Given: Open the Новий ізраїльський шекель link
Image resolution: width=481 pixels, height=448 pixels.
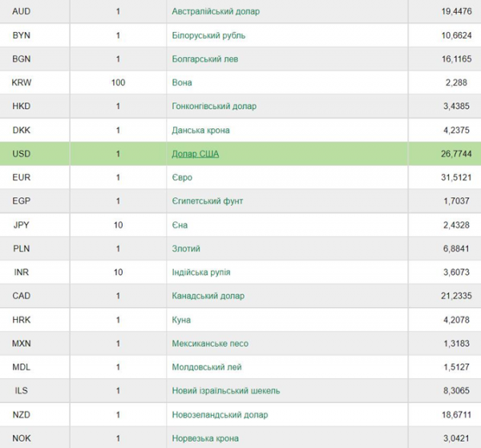Looking at the screenshot, I should [x=226, y=390].
